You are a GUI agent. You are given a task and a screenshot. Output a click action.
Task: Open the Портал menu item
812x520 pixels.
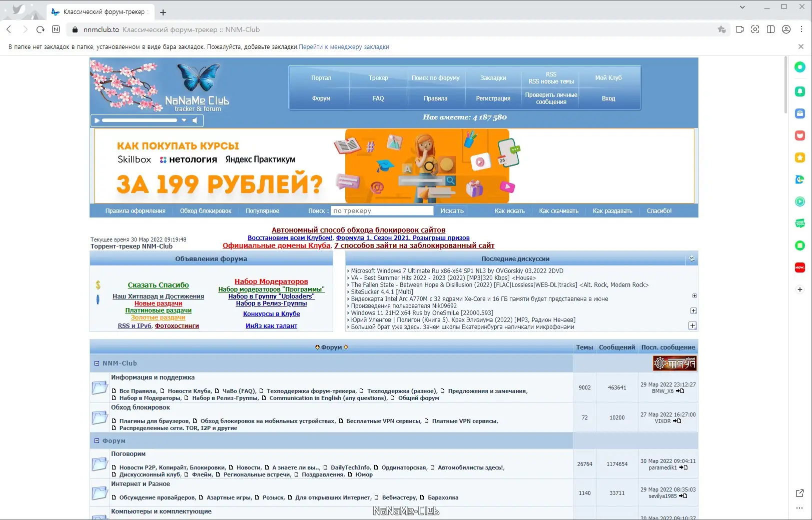[x=321, y=78]
